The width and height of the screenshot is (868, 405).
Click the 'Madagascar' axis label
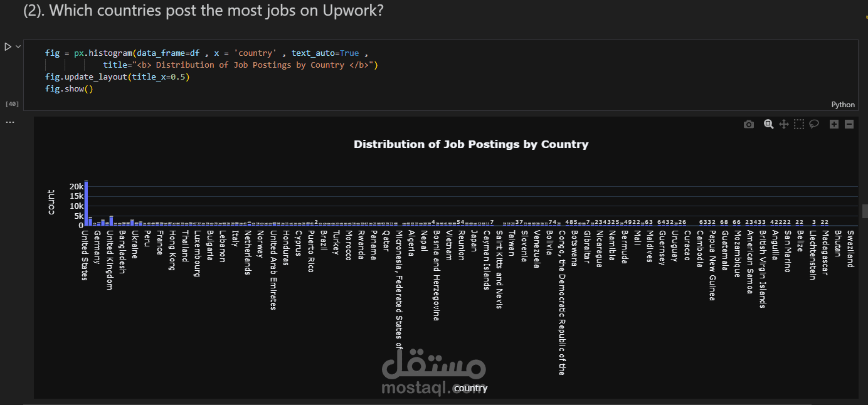click(825, 253)
